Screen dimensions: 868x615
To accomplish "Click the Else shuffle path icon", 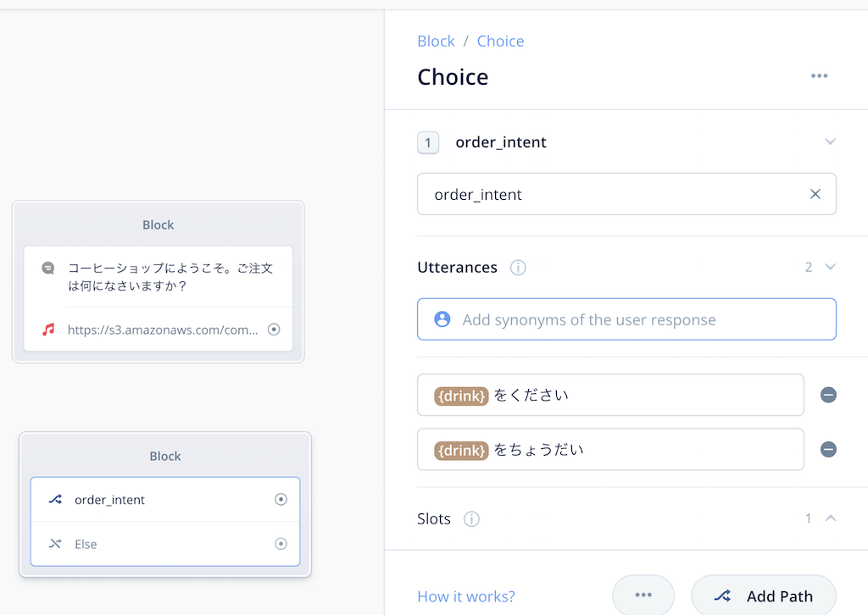I will click(x=55, y=544).
